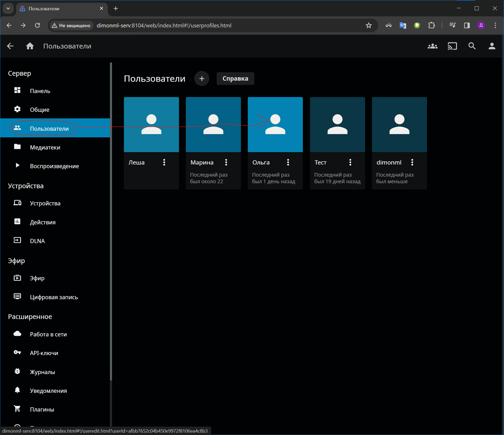Bookmark this page with star icon
The height and width of the screenshot is (435, 504).
pos(369,26)
